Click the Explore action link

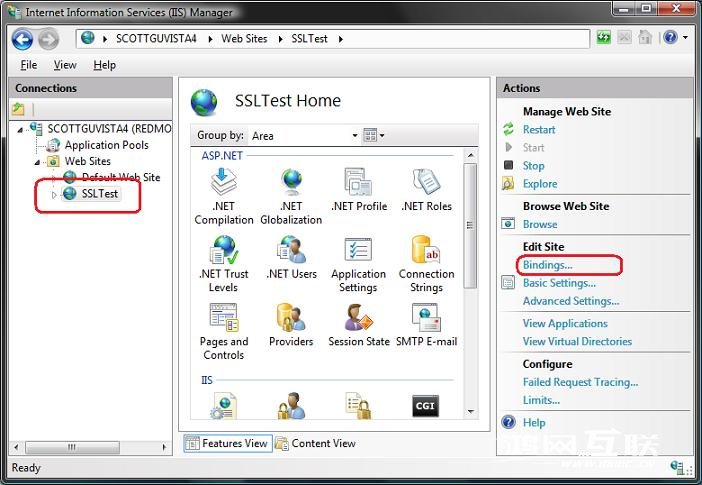540,184
